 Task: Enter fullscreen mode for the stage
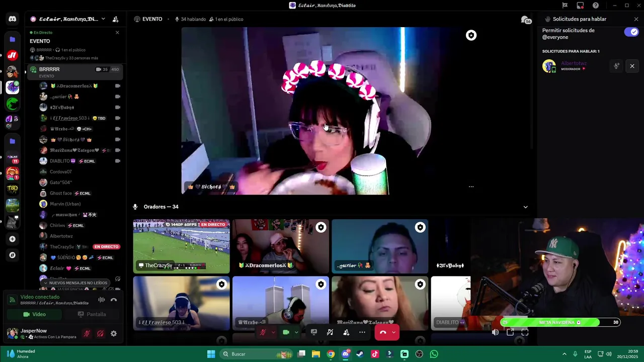(525, 332)
